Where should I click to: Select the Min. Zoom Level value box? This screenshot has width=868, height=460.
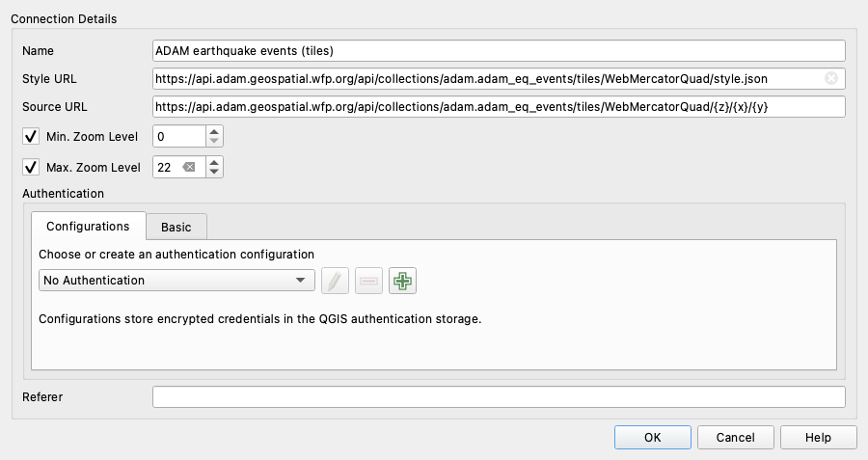click(179, 136)
